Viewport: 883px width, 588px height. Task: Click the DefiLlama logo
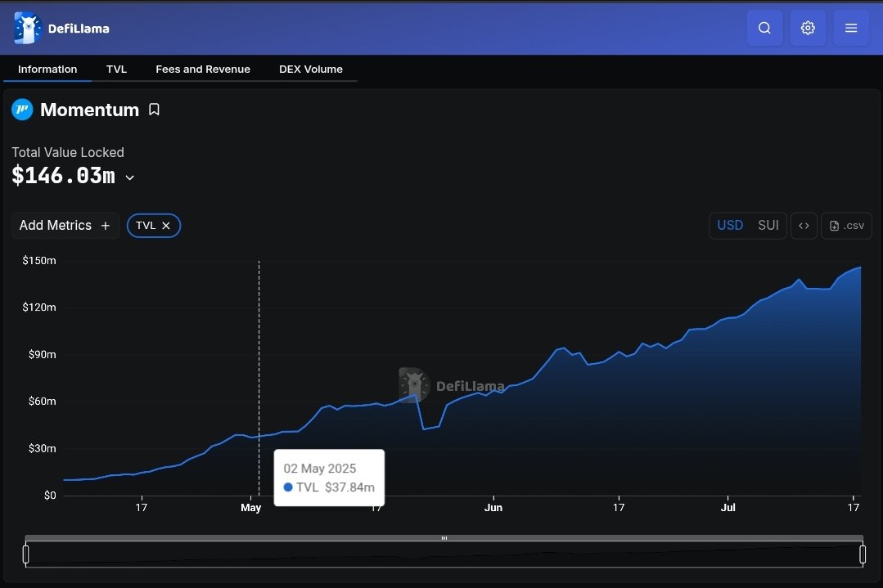[x=28, y=28]
